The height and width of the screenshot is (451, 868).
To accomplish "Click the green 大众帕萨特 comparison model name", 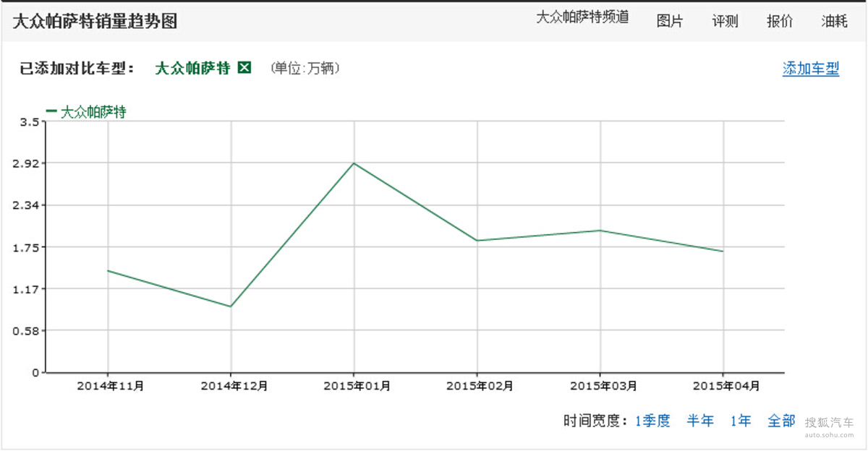I will pyautogui.click(x=192, y=68).
